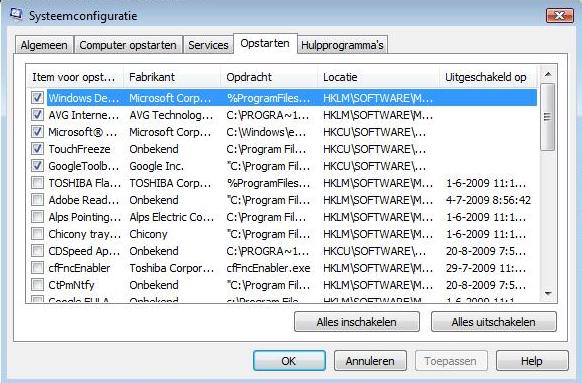
Task: Toggle the Microsoft® startup item checkbox
Action: [x=37, y=132]
